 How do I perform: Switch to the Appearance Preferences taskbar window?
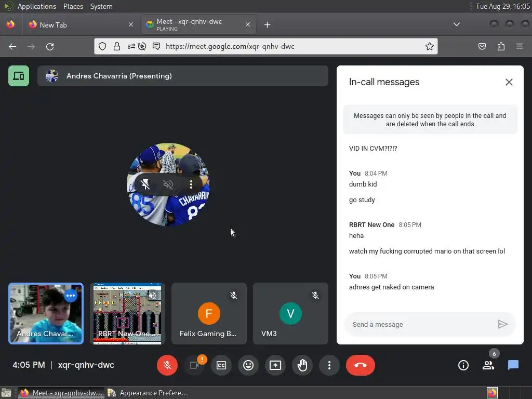pos(148,393)
